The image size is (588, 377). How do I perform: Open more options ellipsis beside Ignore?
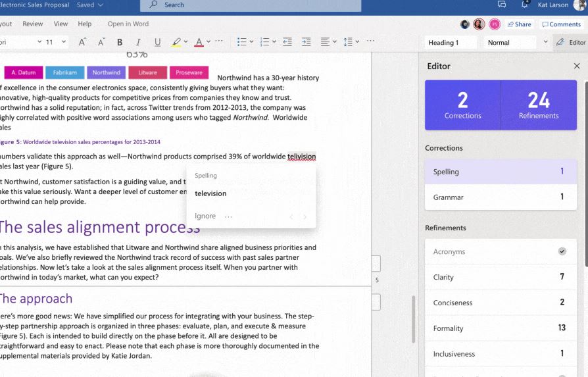pyautogui.click(x=228, y=216)
